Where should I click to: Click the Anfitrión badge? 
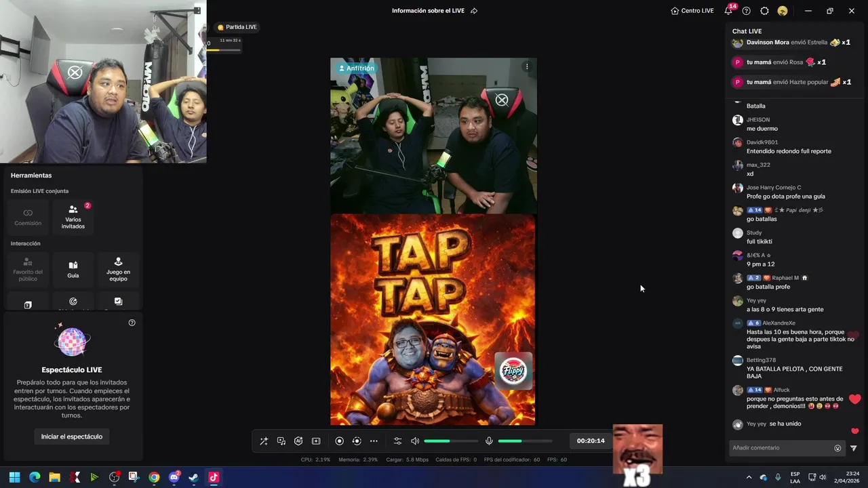(356, 68)
